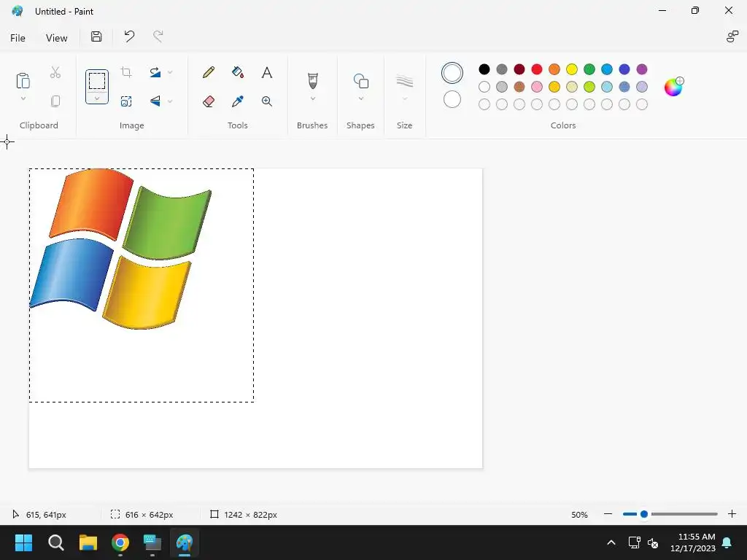Click the Shapes icon

(x=360, y=81)
